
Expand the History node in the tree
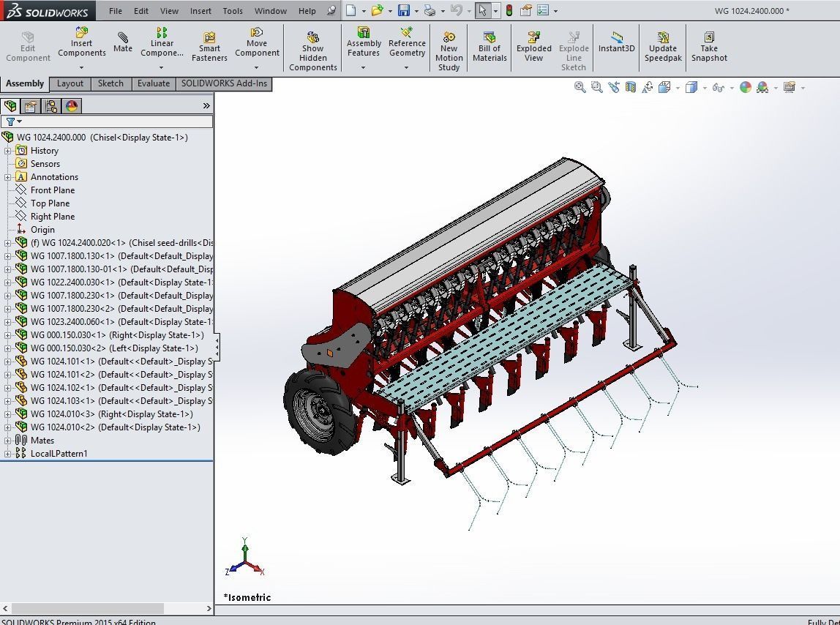[x=7, y=151]
